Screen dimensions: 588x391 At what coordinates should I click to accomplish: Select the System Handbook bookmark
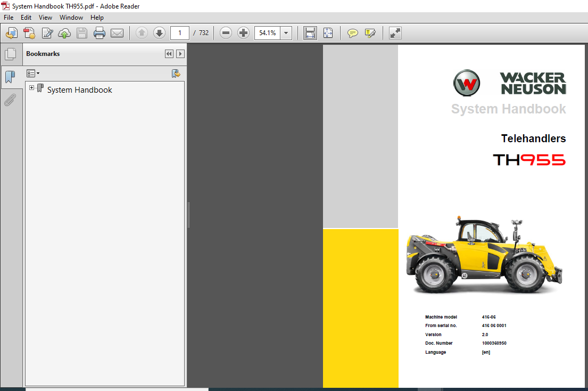pos(79,90)
